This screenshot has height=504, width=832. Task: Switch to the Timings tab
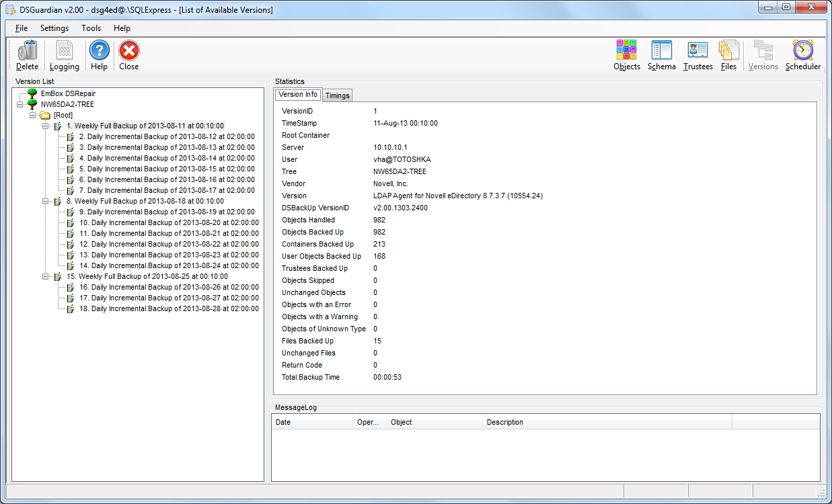(337, 95)
